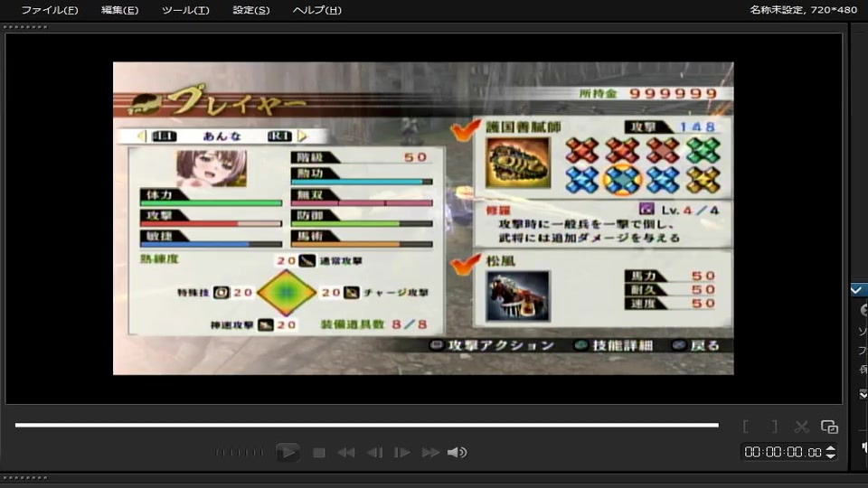
Task: Step forward to next frame
Action: (x=401, y=453)
